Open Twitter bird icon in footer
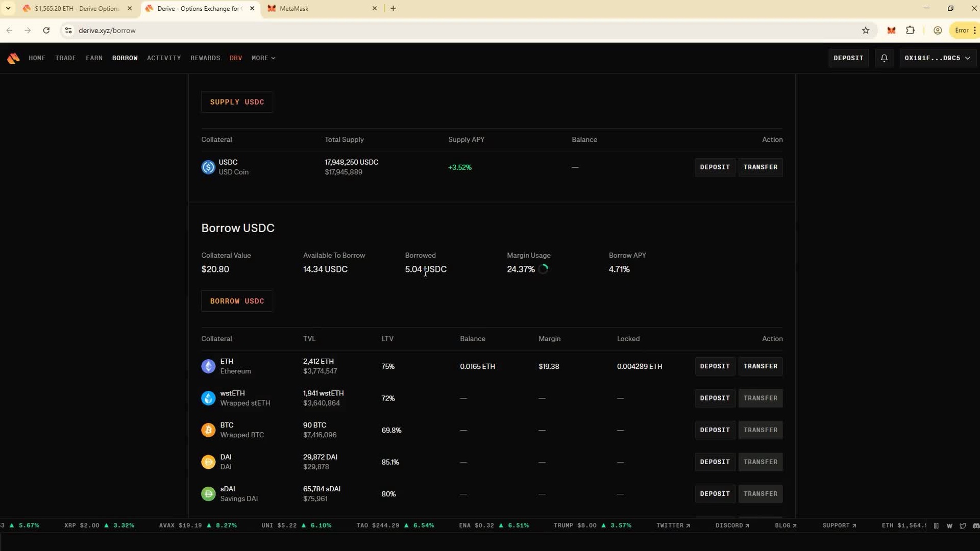Viewport: 980px width, 551px height. [x=963, y=525]
